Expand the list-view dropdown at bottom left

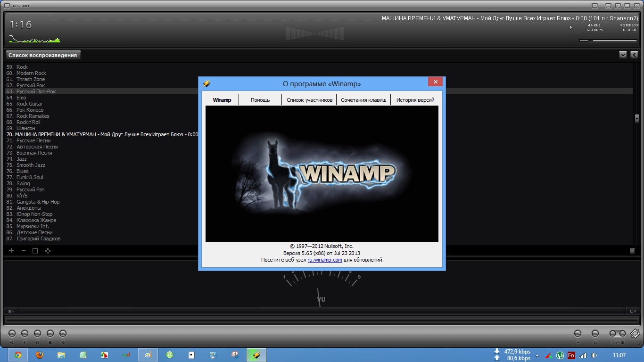[x=10, y=311]
